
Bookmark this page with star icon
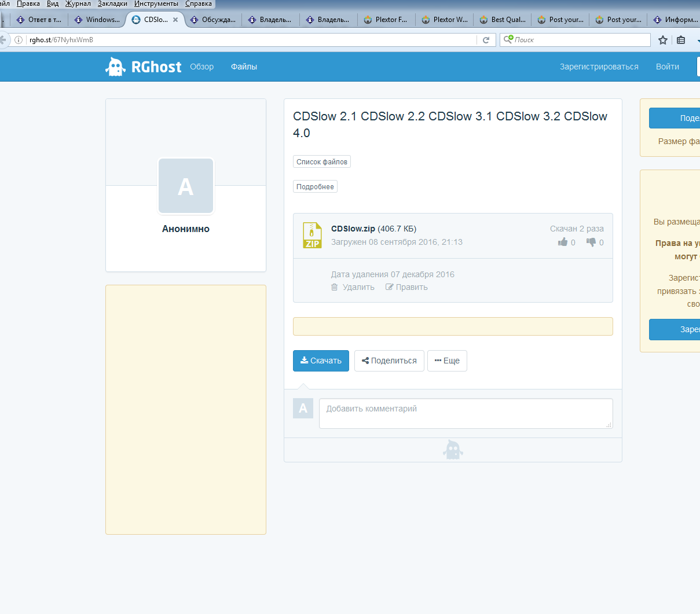[663, 40]
